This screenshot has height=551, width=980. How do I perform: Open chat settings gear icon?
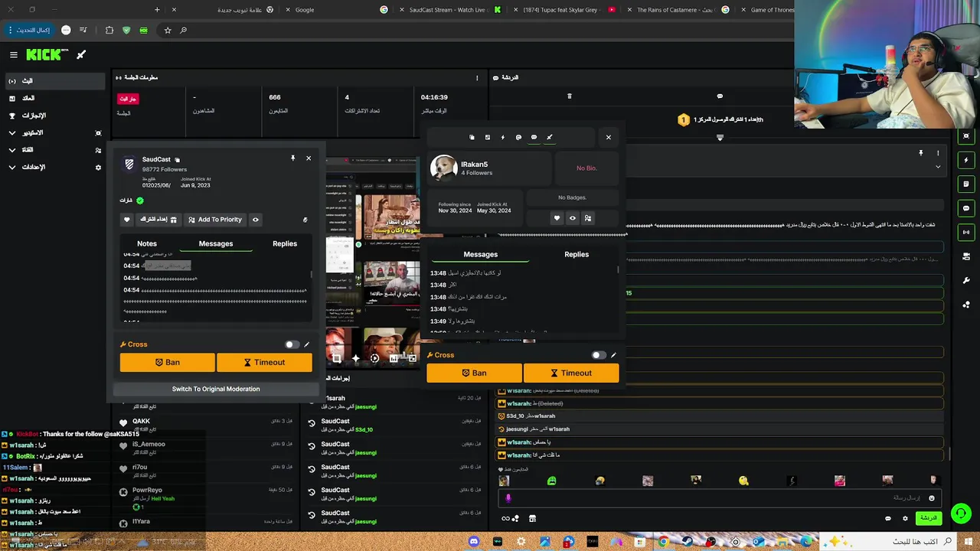[905, 518]
